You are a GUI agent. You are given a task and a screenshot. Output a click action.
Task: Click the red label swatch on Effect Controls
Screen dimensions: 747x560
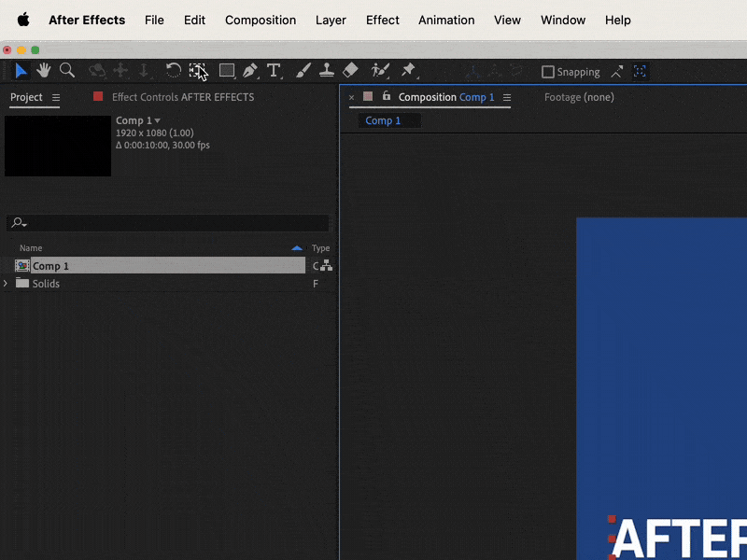coord(98,97)
